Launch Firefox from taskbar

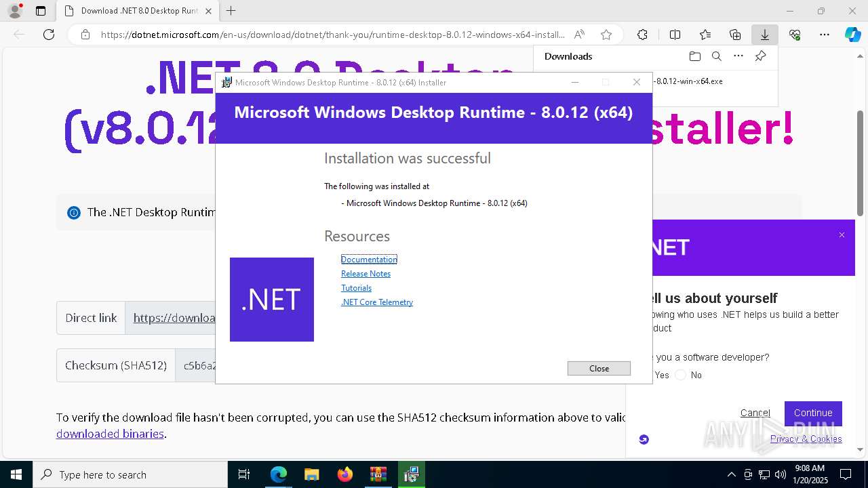point(345,474)
